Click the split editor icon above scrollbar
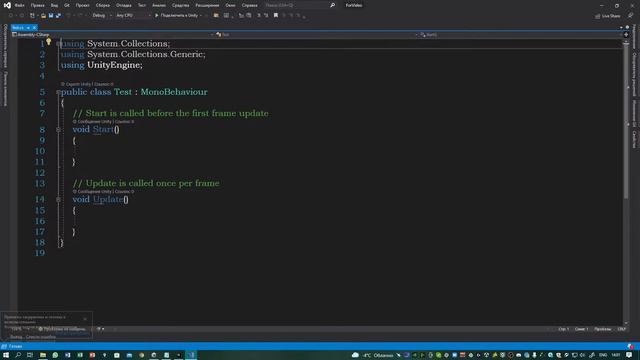640x360 pixels. click(x=626, y=35)
